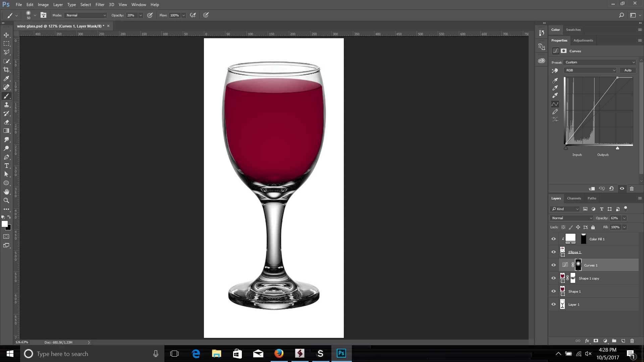The image size is (644, 362).
Task: Select the Horizontal Type tool
Action: [x=6, y=166]
